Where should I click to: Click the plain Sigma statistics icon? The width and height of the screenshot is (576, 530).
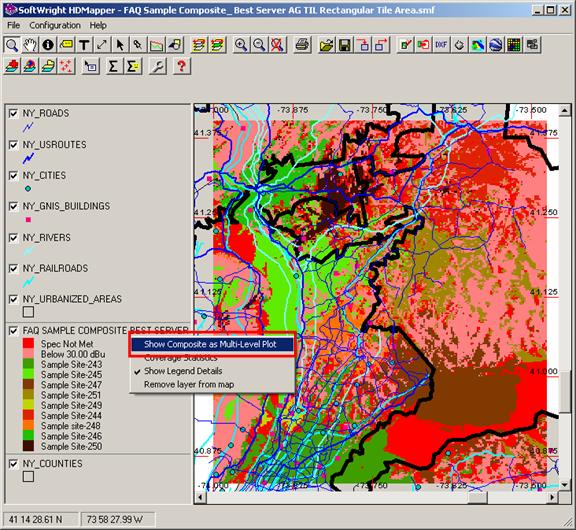pos(113,66)
